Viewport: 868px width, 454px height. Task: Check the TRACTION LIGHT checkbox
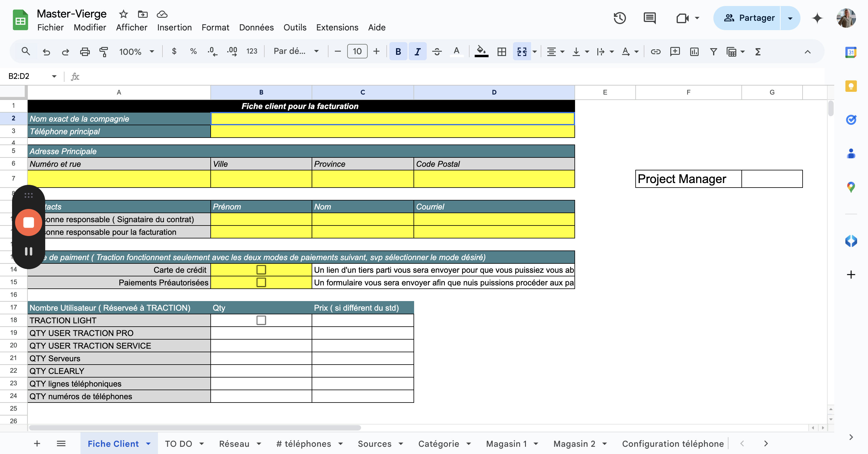point(261,320)
